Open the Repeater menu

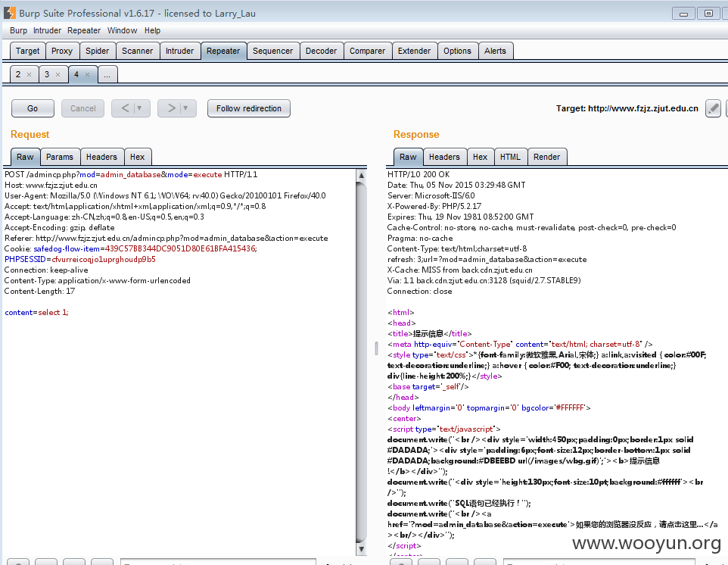pos(84,30)
